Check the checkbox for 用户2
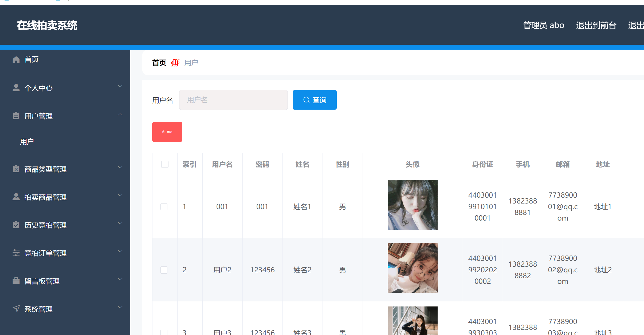 [164, 270]
